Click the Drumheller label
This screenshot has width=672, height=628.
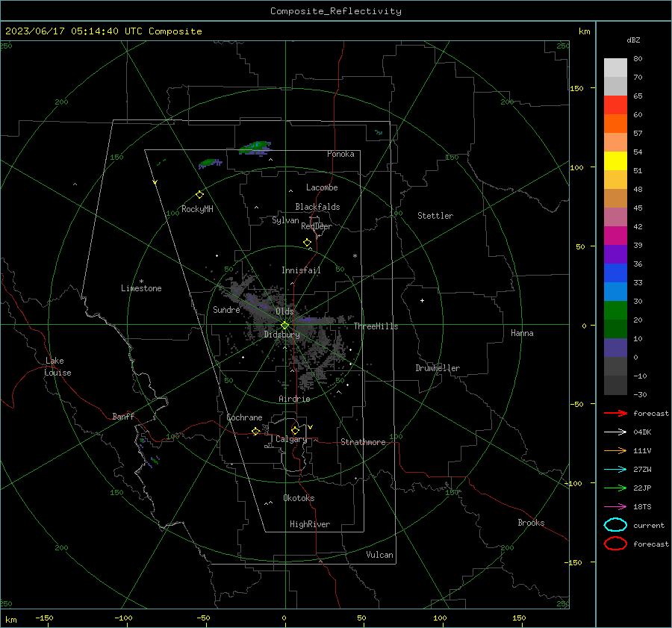[438, 368]
